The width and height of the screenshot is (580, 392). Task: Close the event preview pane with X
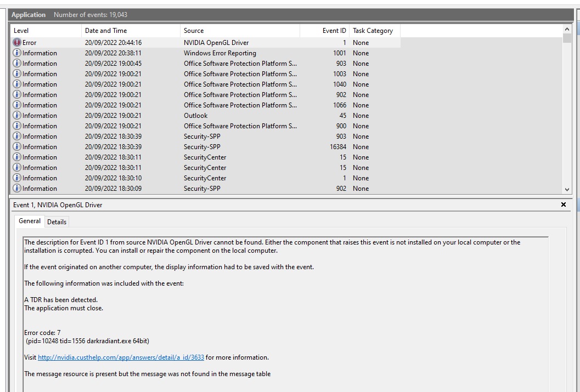(563, 204)
